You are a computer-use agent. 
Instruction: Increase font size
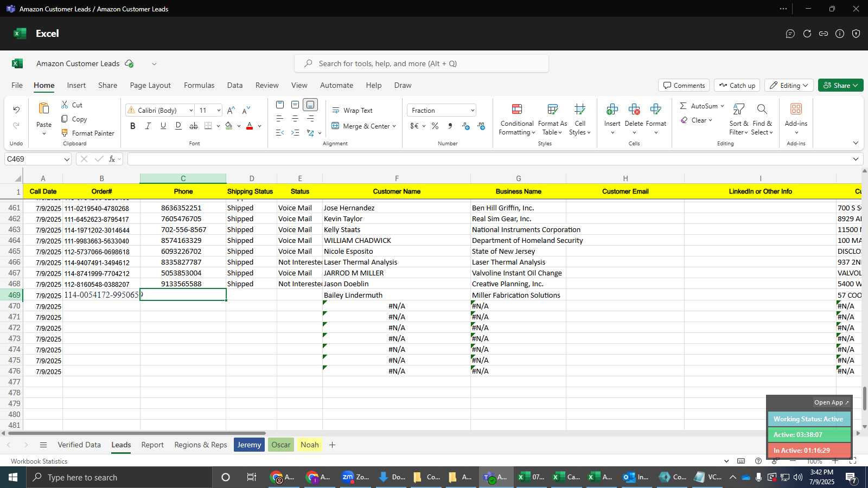pyautogui.click(x=231, y=110)
